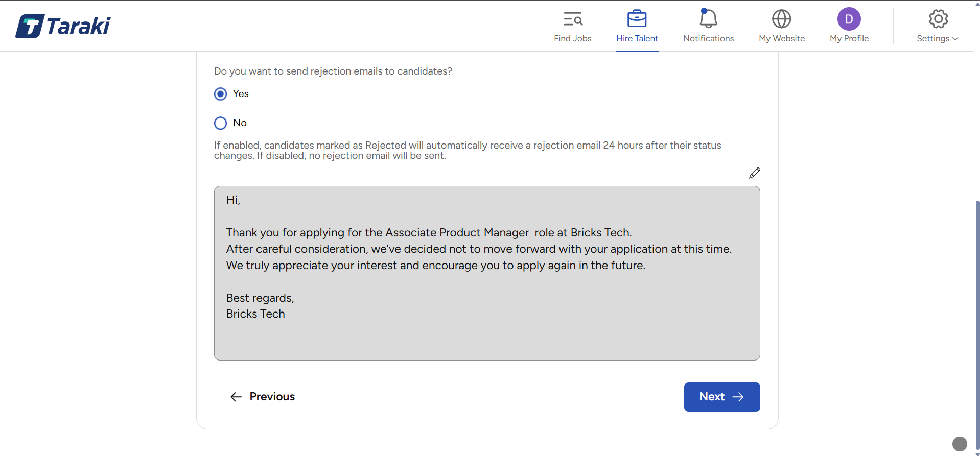Open My Profile avatar
The width and height of the screenshot is (980, 456).
[849, 26]
